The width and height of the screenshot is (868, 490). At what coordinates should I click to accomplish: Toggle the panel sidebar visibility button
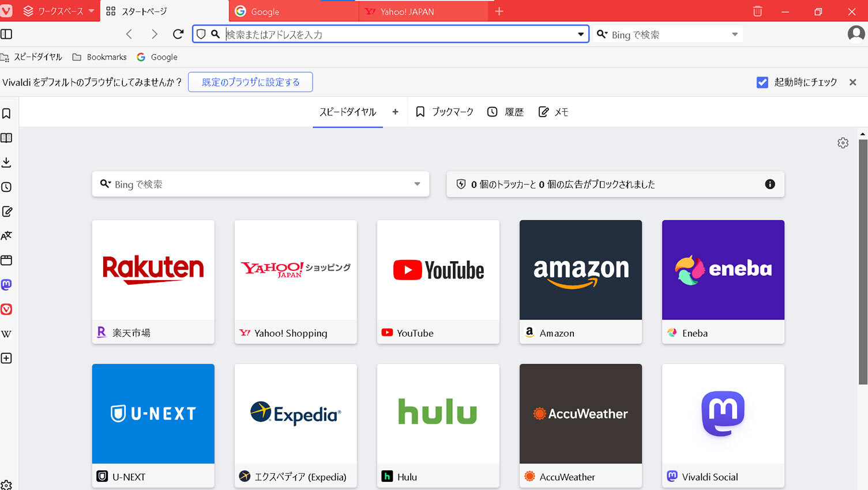pyautogui.click(x=6, y=34)
